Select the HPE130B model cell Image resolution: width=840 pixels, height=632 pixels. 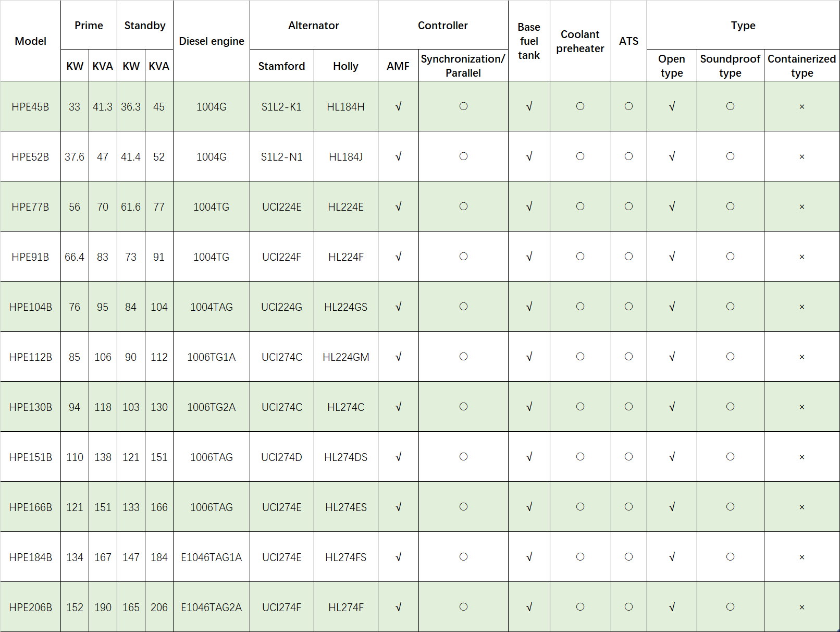tap(30, 407)
